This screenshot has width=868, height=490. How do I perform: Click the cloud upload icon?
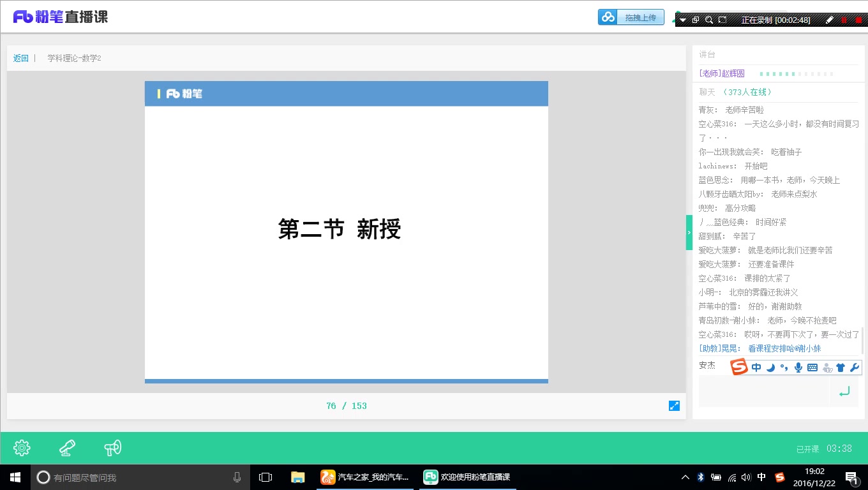608,17
